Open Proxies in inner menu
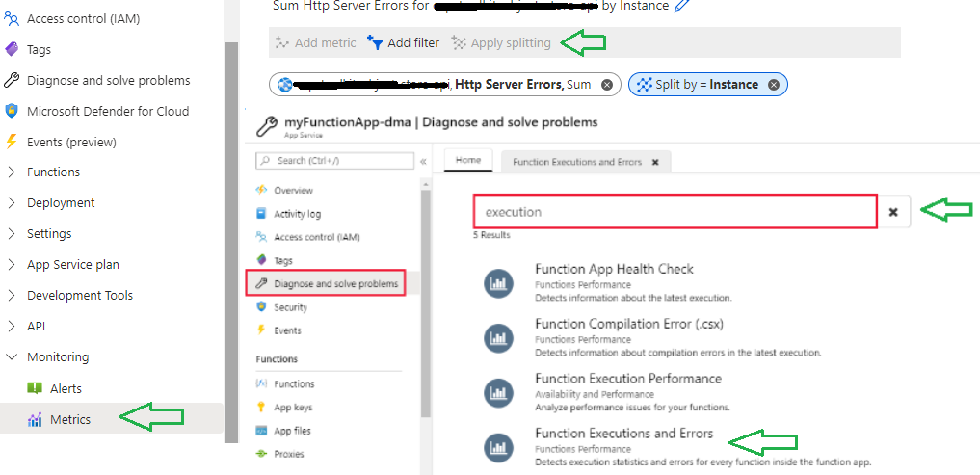Screen dimensions: 980x475 click(289, 454)
